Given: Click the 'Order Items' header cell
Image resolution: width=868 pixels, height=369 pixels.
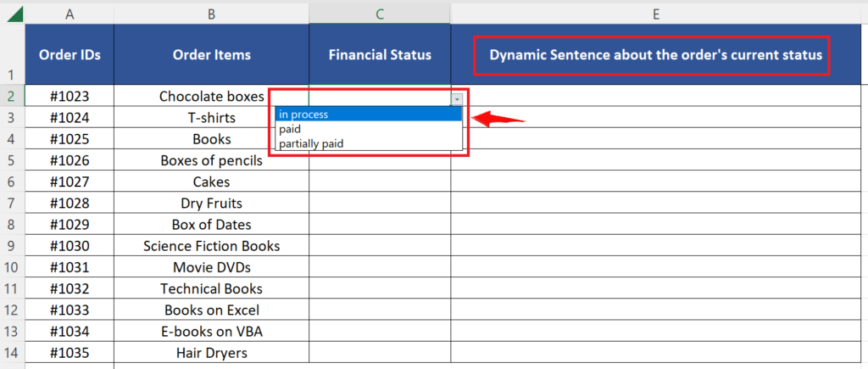Looking at the screenshot, I should (211, 54).
